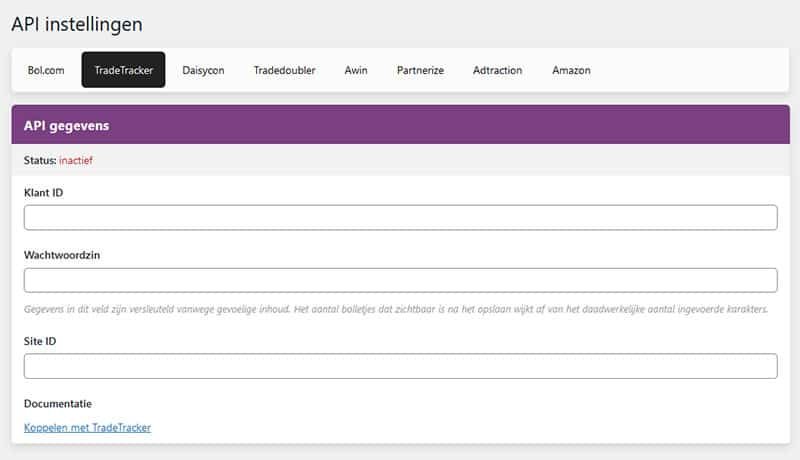Viewport: 800px width, 460px height.
Task: Click the 'API gegevens' header
Action: point(66,125)
